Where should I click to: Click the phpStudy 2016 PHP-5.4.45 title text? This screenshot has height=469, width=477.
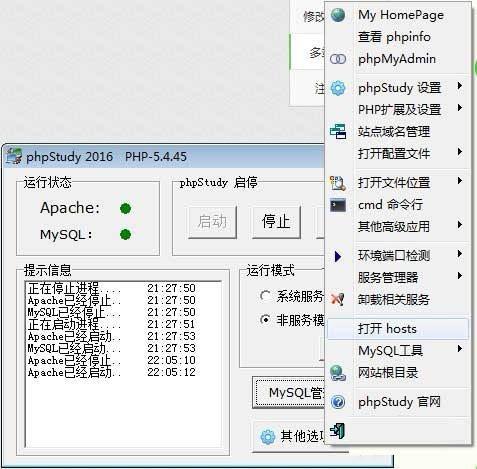tap(106, 157)
